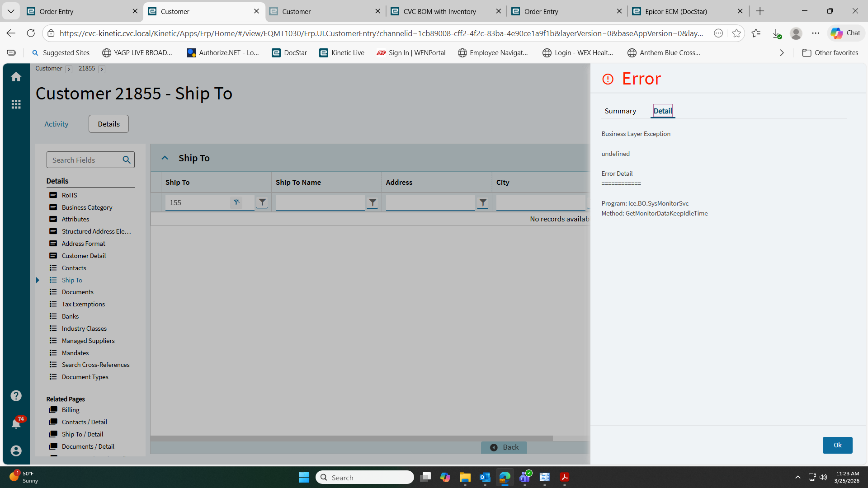868x488 pixels.
Task: Collapse the Ship To panel chevron
Action: [x=165, y=158]
